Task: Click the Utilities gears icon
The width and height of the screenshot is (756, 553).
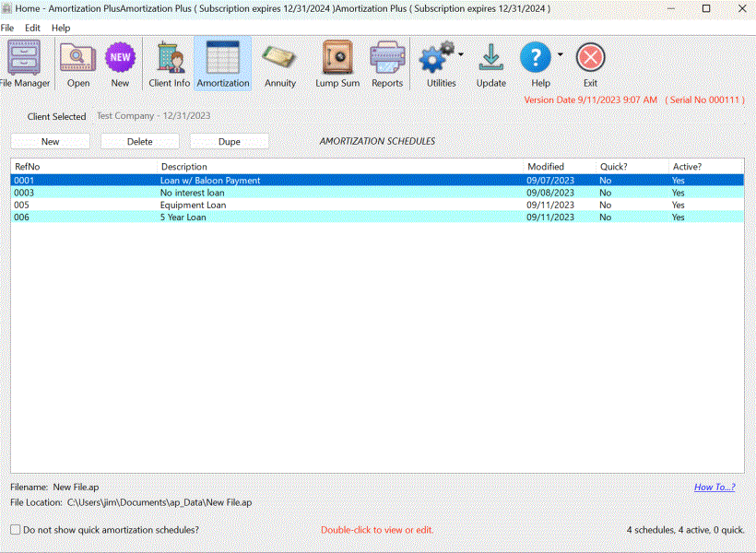Action: (436, 57)
